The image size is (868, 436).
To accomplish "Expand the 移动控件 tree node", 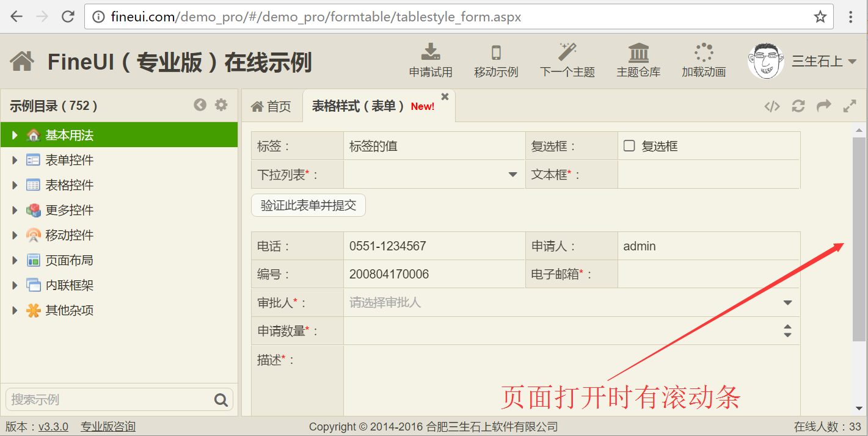I will 15,235.
